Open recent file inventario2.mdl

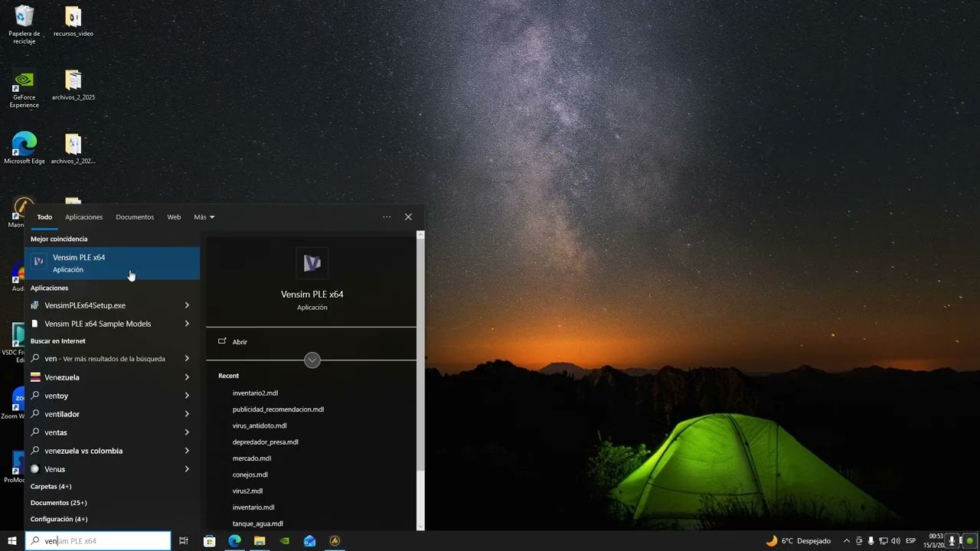(x=255, y=393)
